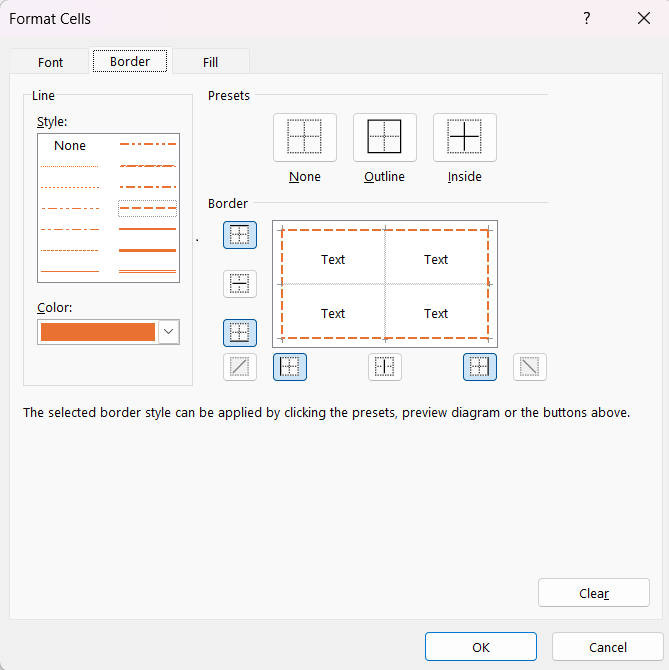Switch to the Font tab
Image resolution: width=669 pixels, height=670 pixels.
tap(50, 62)
